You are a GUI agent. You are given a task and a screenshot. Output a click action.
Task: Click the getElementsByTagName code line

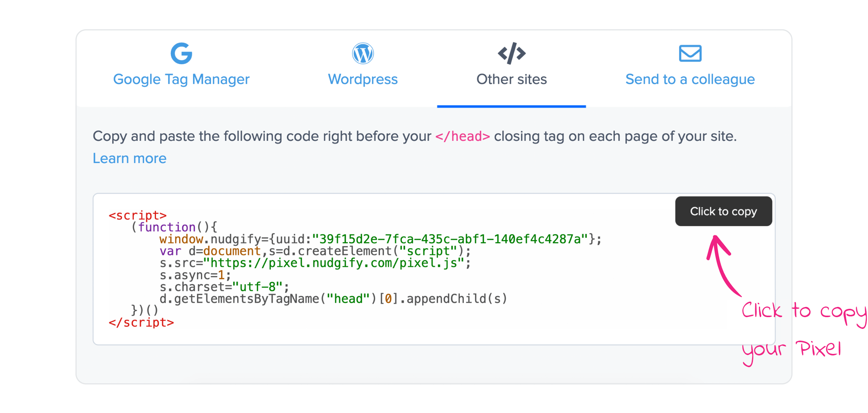(333, 299)
